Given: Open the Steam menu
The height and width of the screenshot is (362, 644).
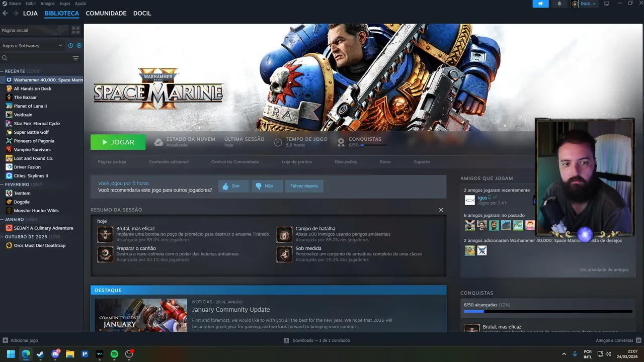Looking at the screenshot, I should coord(15,4).
